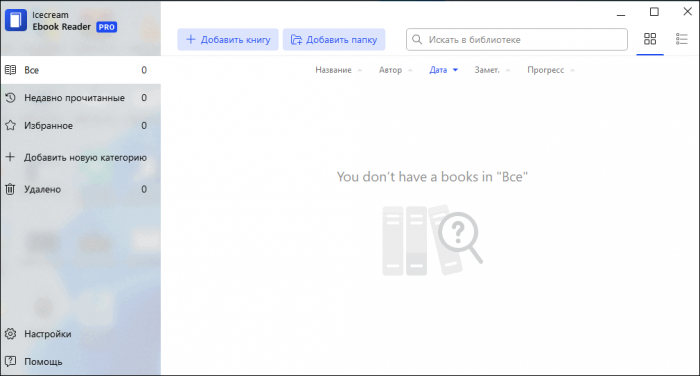
Task: Click the clock icon beside Недавно прочитанные
Action: (10, 98)
